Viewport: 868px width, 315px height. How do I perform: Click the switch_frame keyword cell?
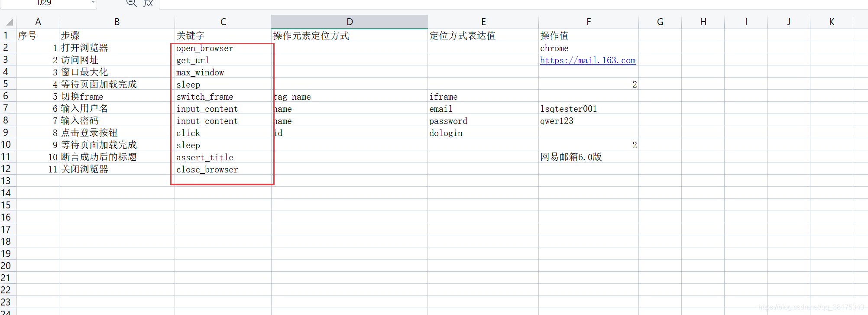[x=223, y=96]
